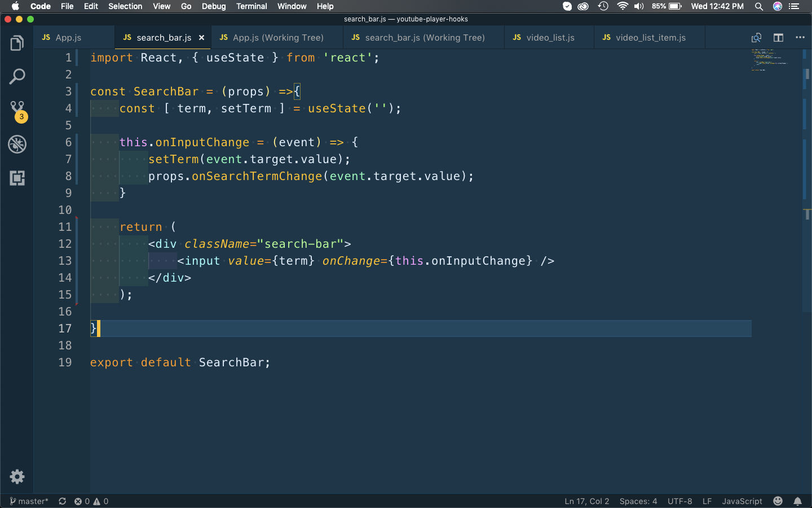Click the clock showing Wed 12:42 PM

(x=717, y=6)
